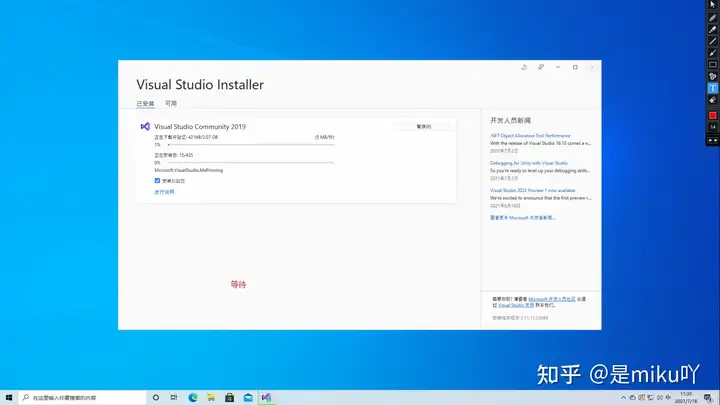Viewport: 720px width, 405px height.
Task: Open the .NET Object Allocation Tool Performance article
Action: tap(530, 135)
